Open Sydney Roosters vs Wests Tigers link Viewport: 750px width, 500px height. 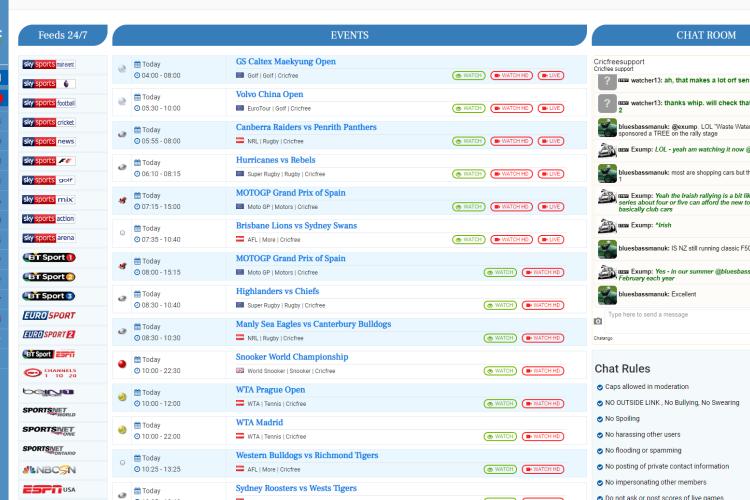(296, 488)
